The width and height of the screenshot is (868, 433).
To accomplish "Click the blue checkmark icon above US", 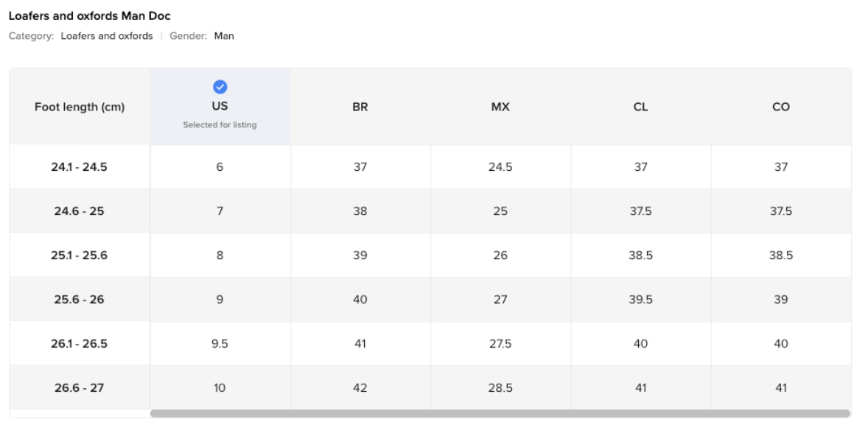I will (x=220, y=87).
